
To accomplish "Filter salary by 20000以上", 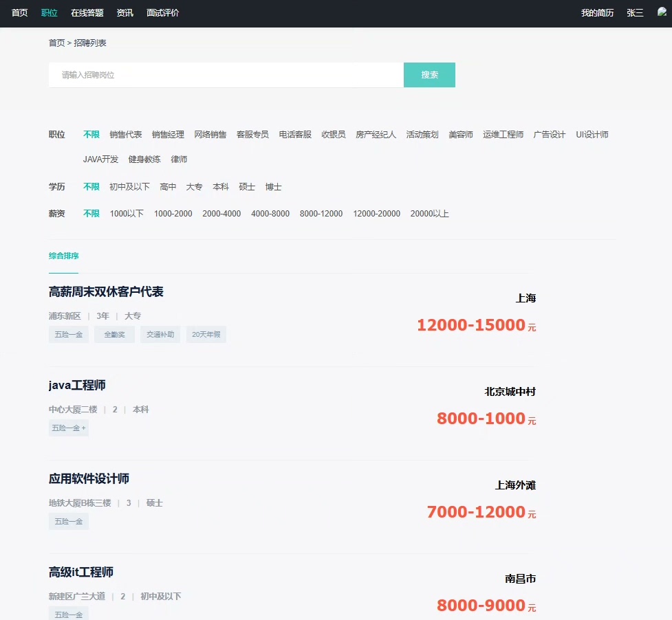I will point(429,213).
